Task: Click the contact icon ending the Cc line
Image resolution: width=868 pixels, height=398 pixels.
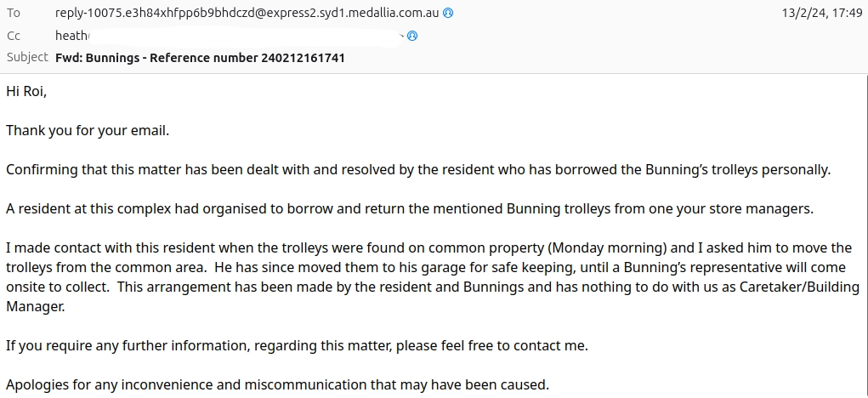Action: point(412,37)
